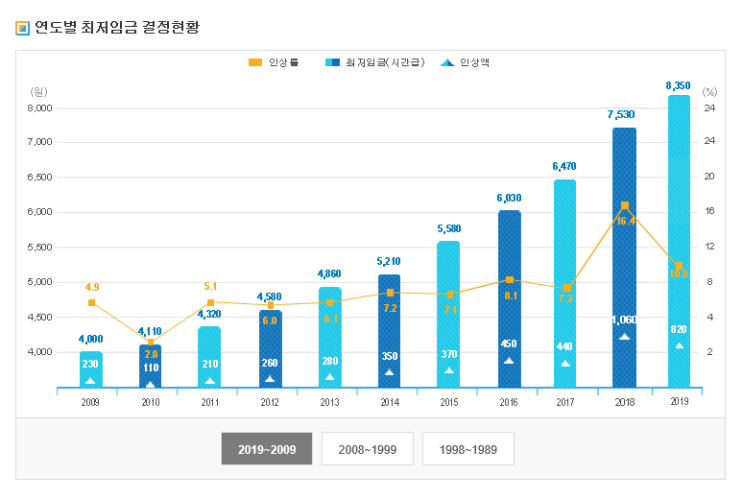Click the 2018 bar's triangle marker

(625, 336)
